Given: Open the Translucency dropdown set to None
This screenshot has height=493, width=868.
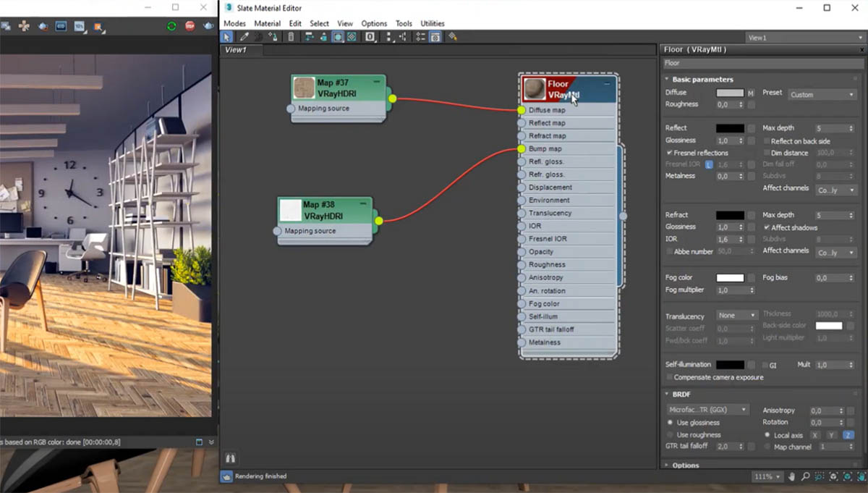Looking at the screenshot, I should tap(736, 316).
